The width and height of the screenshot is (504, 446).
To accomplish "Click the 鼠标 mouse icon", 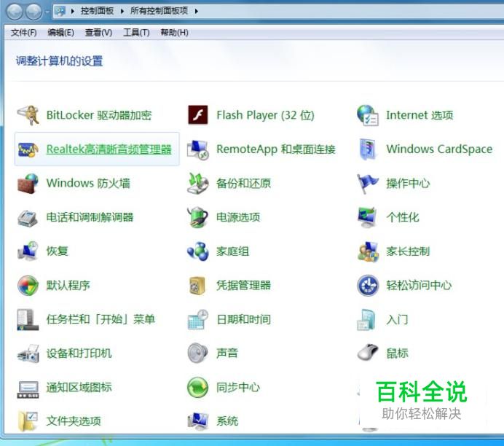I will point(367,353).
